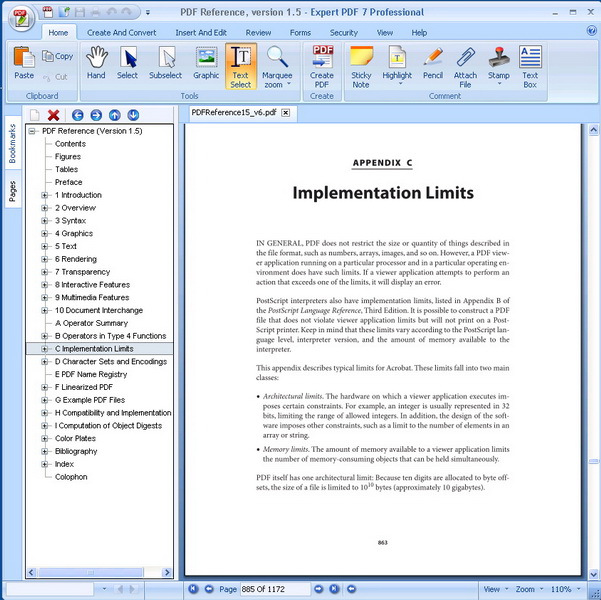Switch to the Review tab
The height and width of the screenshot is (600, 601).
click(x=258, y=33)
